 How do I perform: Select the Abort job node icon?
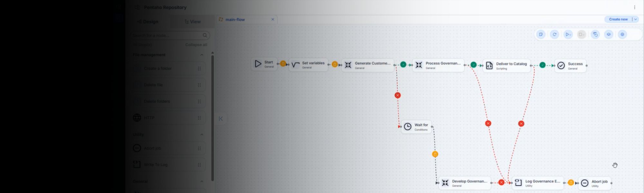(585, 183)
